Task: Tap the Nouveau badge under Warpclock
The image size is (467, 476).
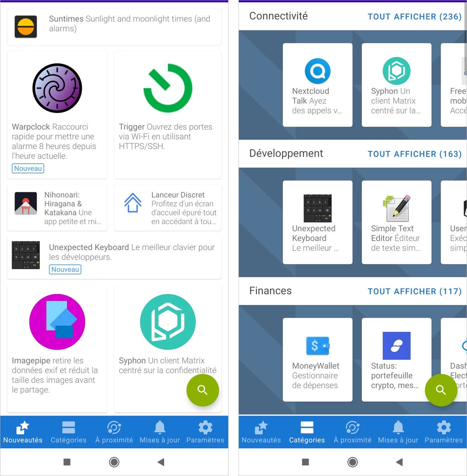Action: coord(28,168)
